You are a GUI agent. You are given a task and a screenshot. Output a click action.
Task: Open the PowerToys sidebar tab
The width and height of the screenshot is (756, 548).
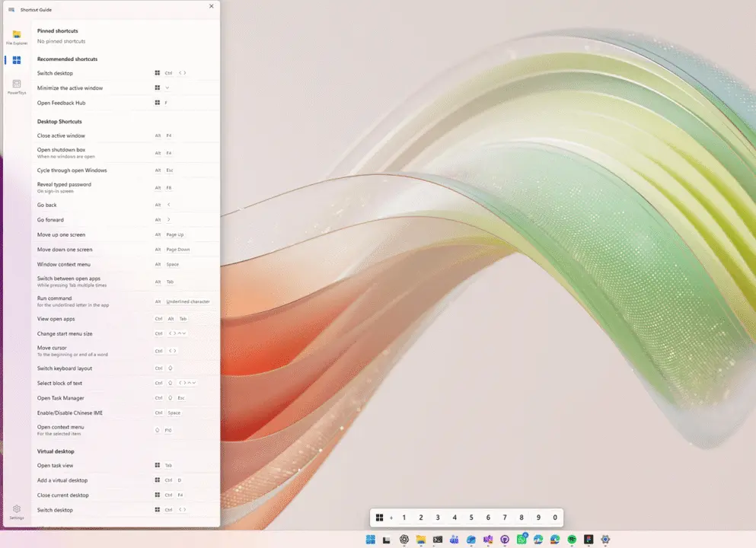point(17,87)
